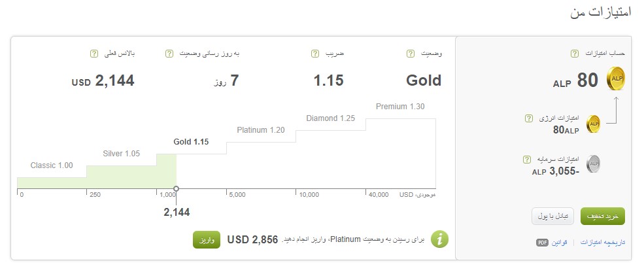Click help icon next to وضعیت
The height and width of the screenshot is (276, 644).
coord(411,54)
